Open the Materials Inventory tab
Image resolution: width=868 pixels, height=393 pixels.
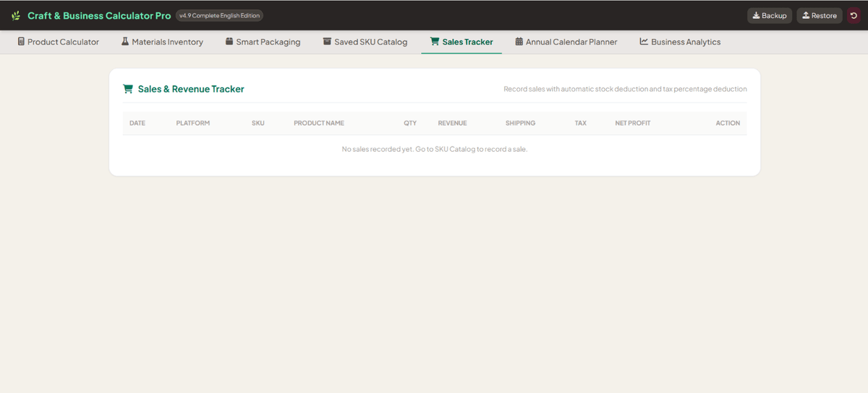162,42
